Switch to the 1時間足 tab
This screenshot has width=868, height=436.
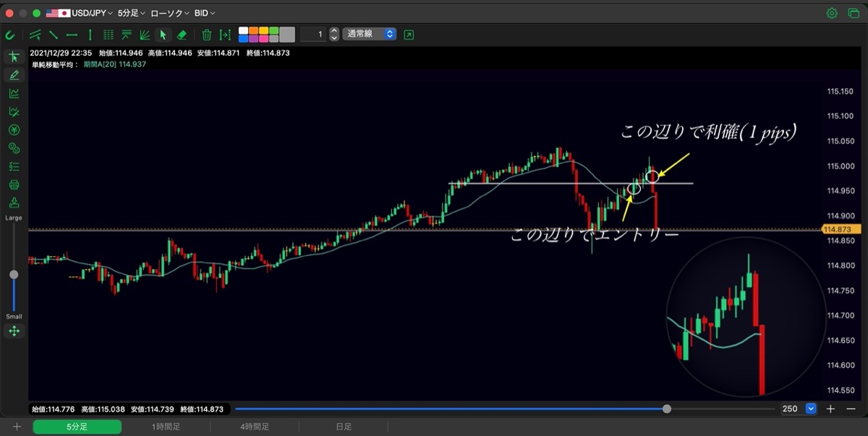point(166,427)
